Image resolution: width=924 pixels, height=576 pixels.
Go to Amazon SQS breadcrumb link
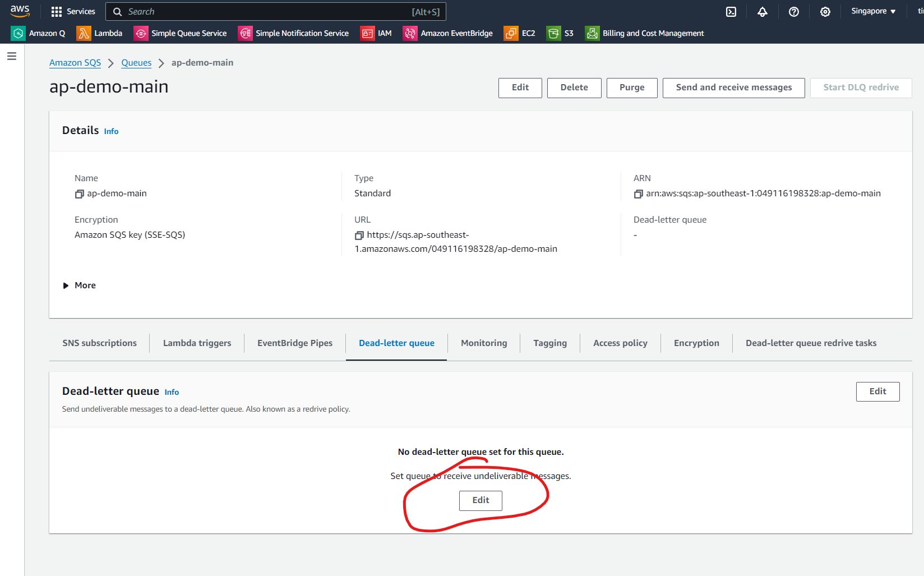pos(75,63)
